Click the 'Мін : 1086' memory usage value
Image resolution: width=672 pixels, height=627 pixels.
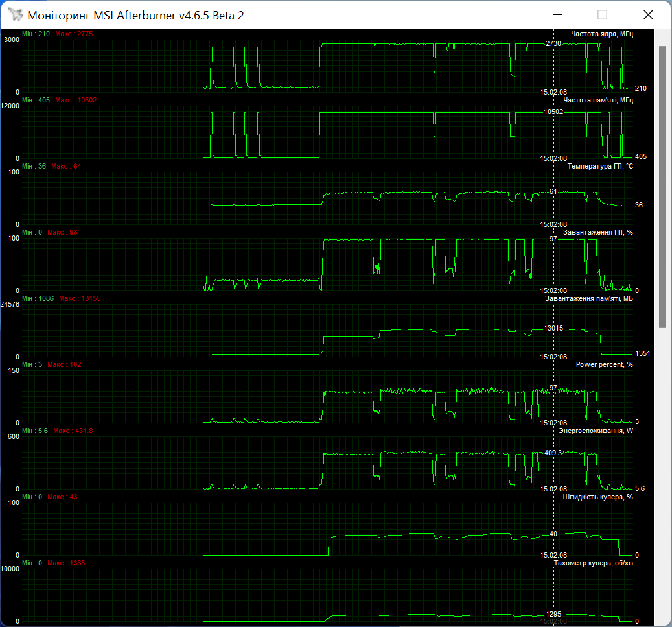[38, 298]
